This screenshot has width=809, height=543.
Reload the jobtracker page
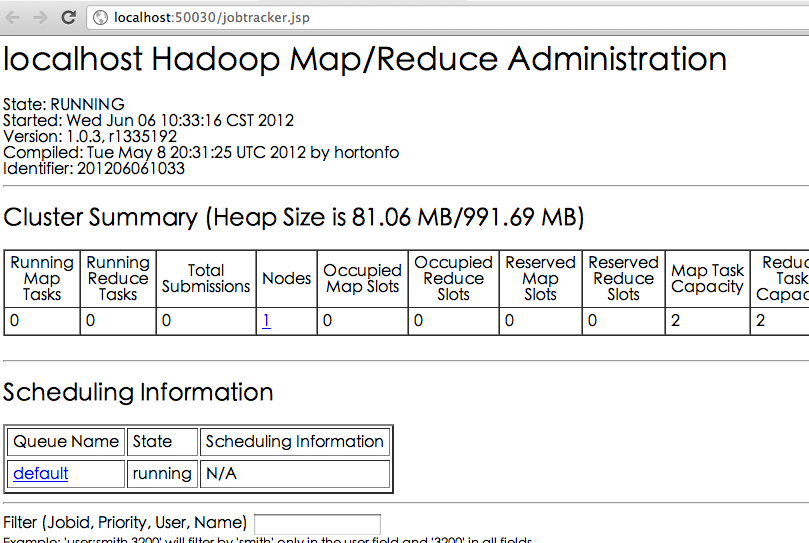click(x=68, y=17)
